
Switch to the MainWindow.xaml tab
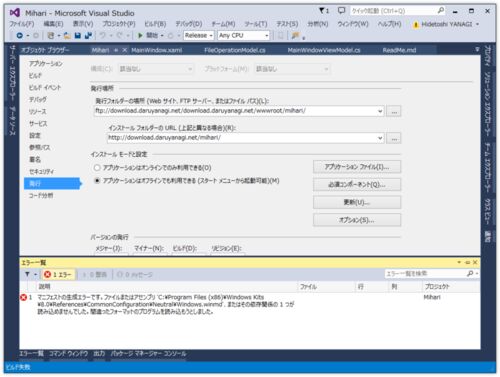(x=156, y=50)
